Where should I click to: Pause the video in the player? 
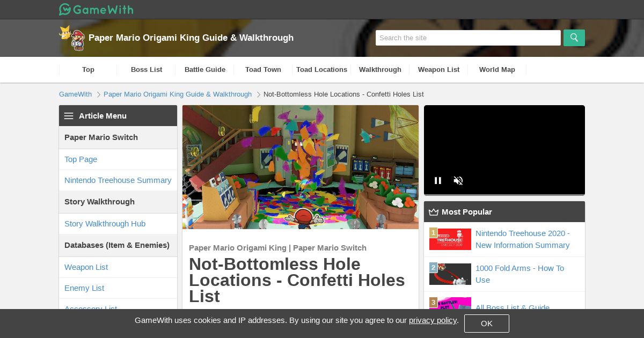[x=438, y=181]
